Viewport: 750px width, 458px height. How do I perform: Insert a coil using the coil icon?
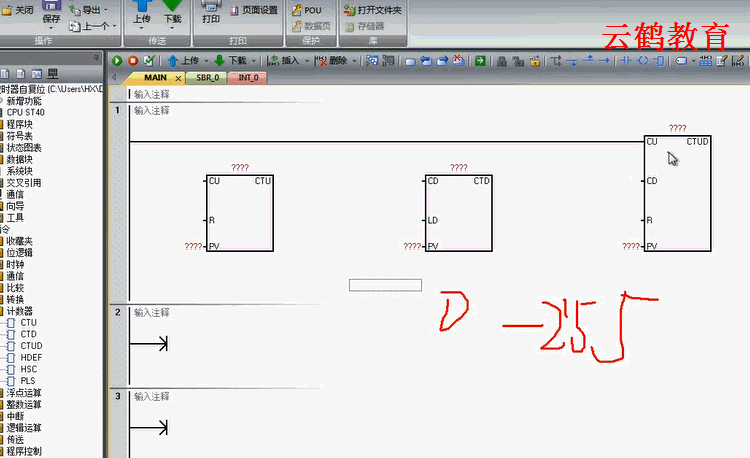click(x=642, y=60)
